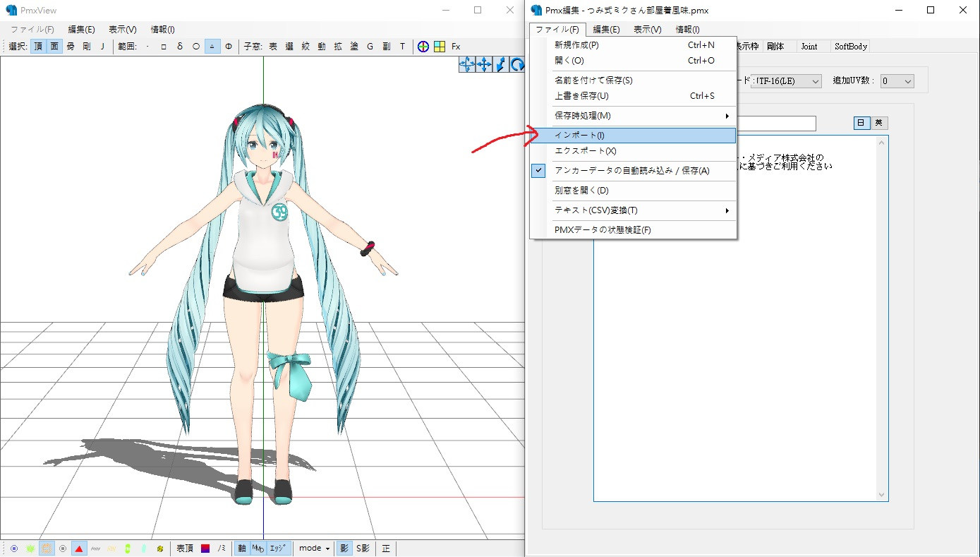The height and width of the screenshot is (557, 980).
Task: Toggle rigid body (剛) selection in PmxView
Action: point(87,47)
